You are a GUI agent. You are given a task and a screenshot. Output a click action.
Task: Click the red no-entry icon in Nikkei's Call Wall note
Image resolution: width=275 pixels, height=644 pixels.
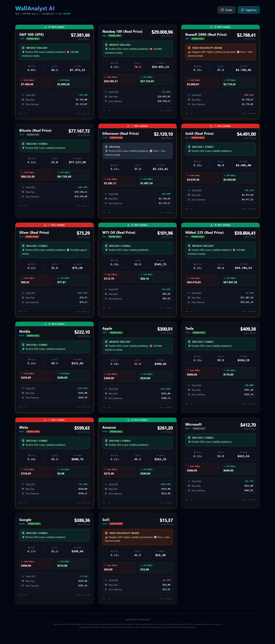234,250
